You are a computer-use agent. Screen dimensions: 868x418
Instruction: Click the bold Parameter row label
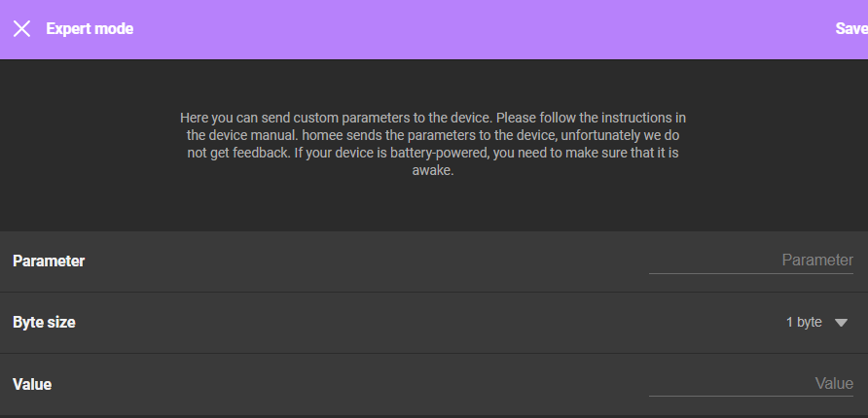pyautogui.click(x=49, y=261)
